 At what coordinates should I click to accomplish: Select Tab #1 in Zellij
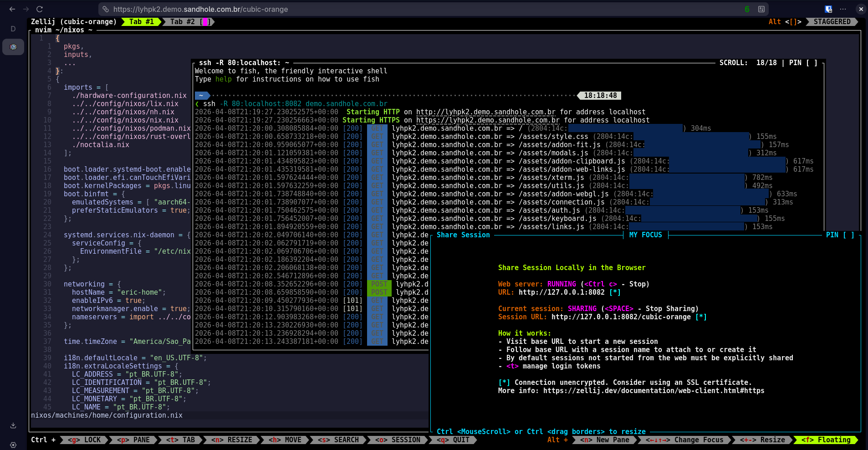point(141,22)
